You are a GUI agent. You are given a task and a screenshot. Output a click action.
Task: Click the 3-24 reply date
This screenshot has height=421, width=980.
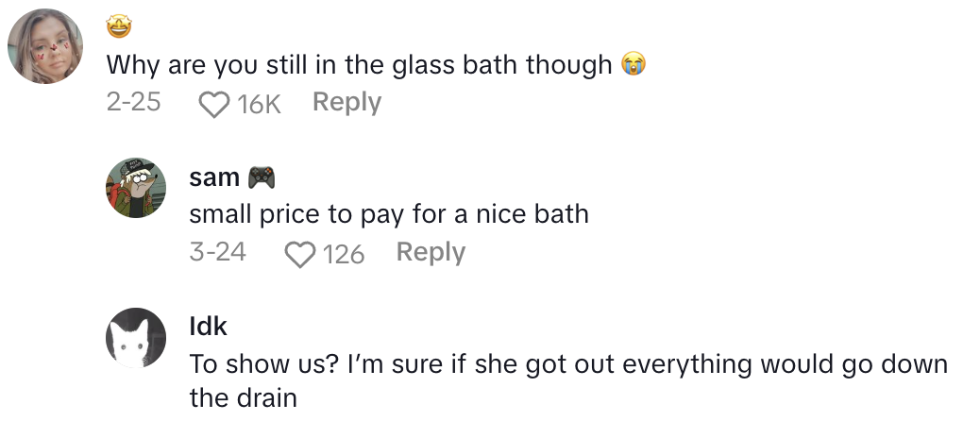217,253
